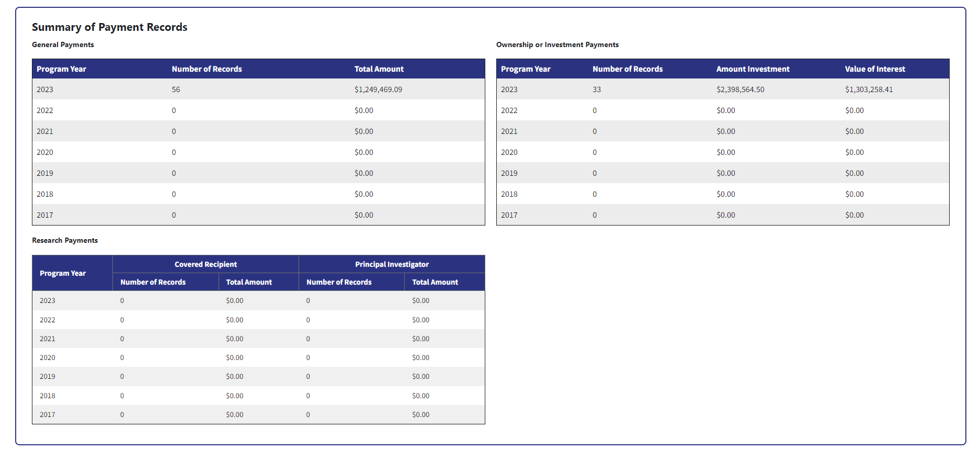Click Ownership table Program Year header
This screenshot has width=980, height=450.
tap(526, 69)
